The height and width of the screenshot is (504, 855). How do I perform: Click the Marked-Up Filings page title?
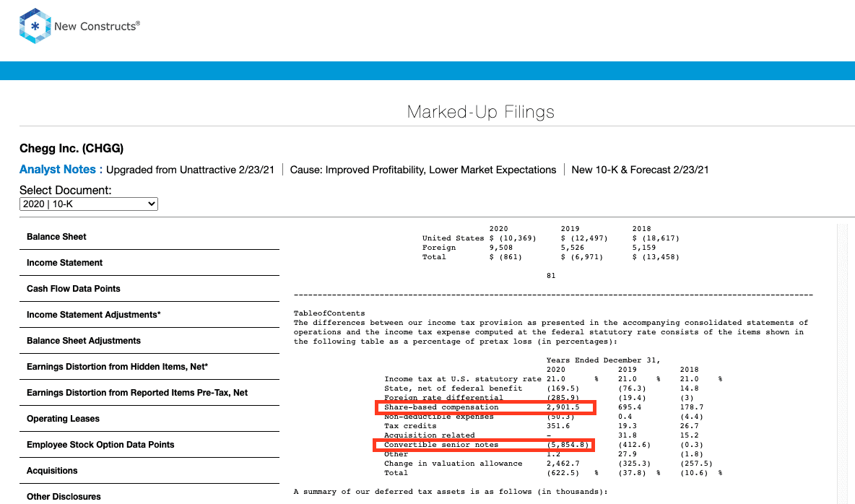480,112
